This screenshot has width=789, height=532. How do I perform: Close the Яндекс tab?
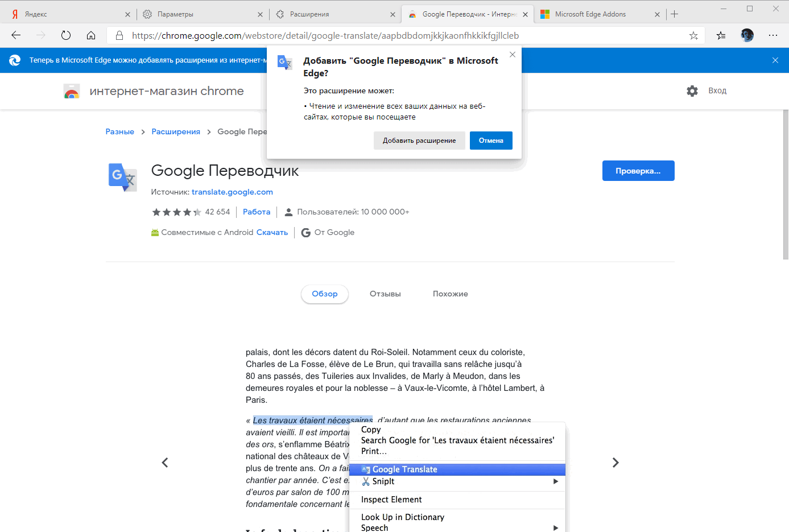[127, 15]
